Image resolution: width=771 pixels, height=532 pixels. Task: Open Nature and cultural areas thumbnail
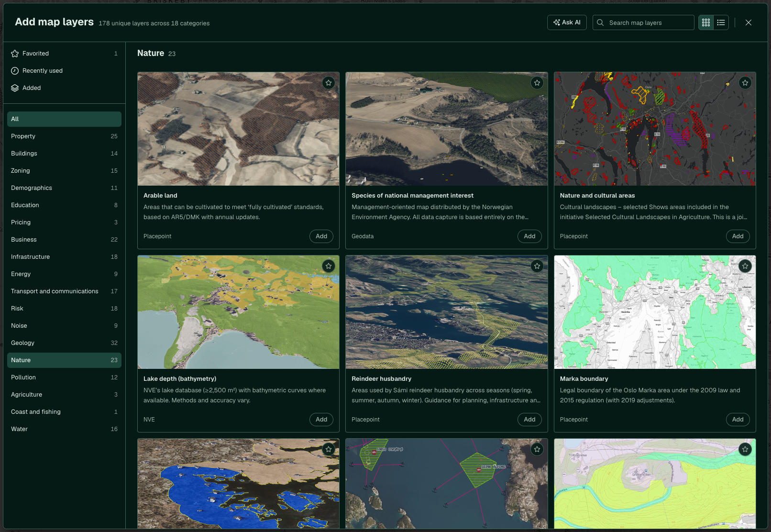coord(655,129)
